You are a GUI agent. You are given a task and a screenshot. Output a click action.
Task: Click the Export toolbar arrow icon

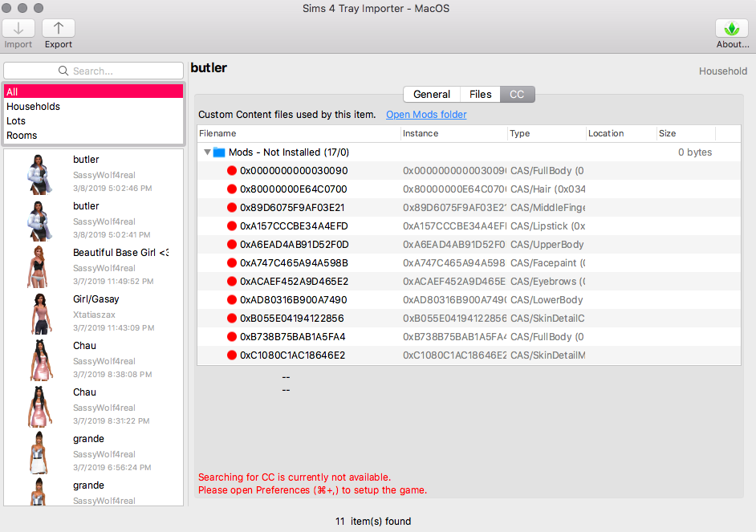[x=59, y=28]
